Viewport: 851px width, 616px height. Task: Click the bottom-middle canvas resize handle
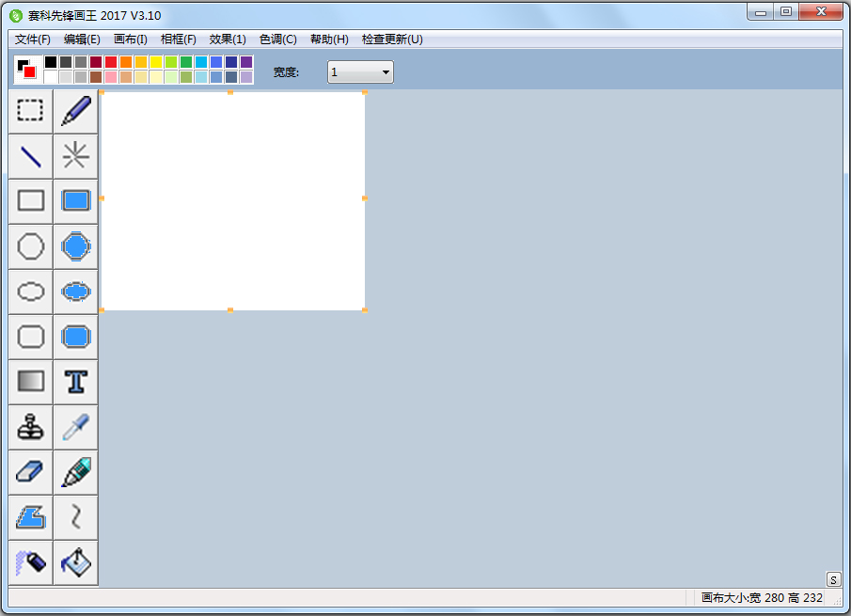tap(230, 310)
